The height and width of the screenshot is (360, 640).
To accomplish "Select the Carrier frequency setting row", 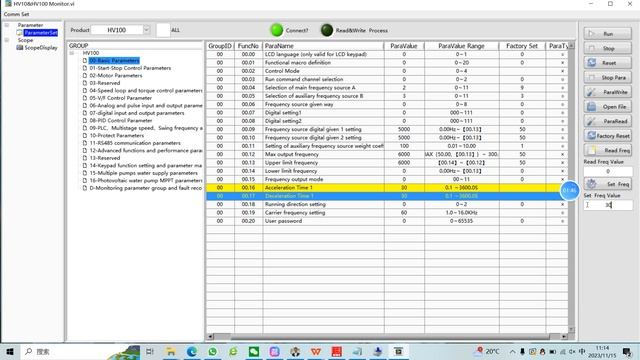I will point(387,213).
